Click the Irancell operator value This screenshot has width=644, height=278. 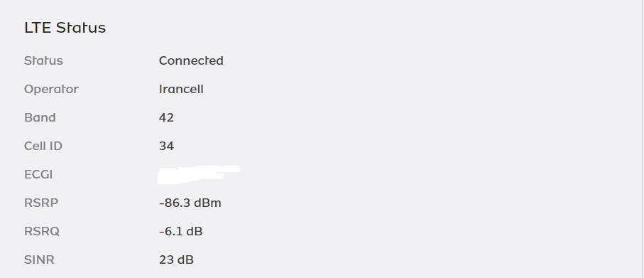(181, 90)
